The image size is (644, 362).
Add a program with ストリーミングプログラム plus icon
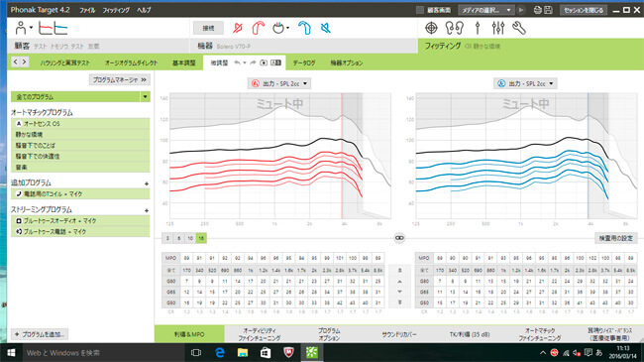click(147, 210)
